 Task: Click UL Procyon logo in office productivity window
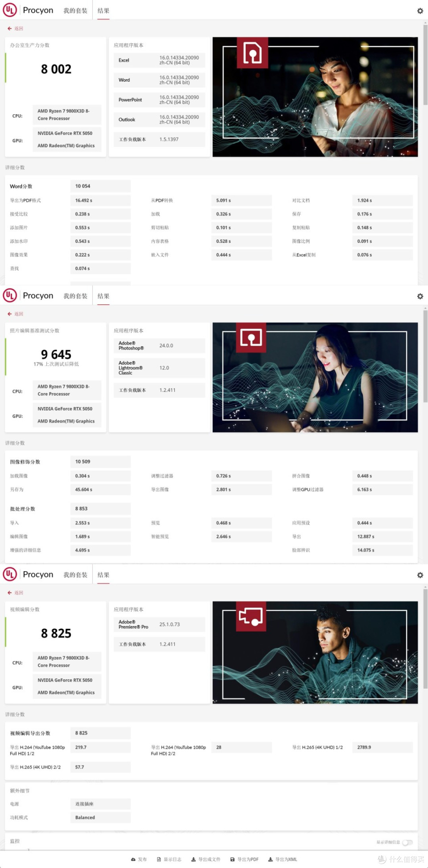pyautogui.click(x=28, y=10)
